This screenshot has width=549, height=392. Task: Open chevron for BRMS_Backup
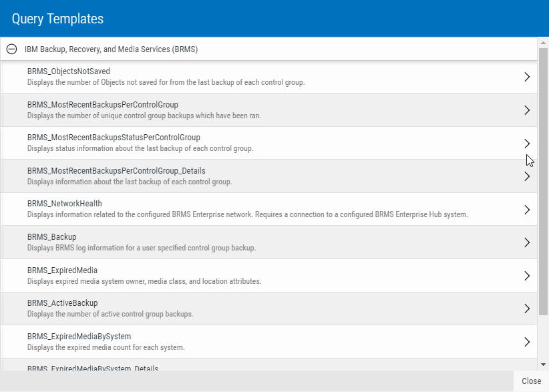pos(527,242)
